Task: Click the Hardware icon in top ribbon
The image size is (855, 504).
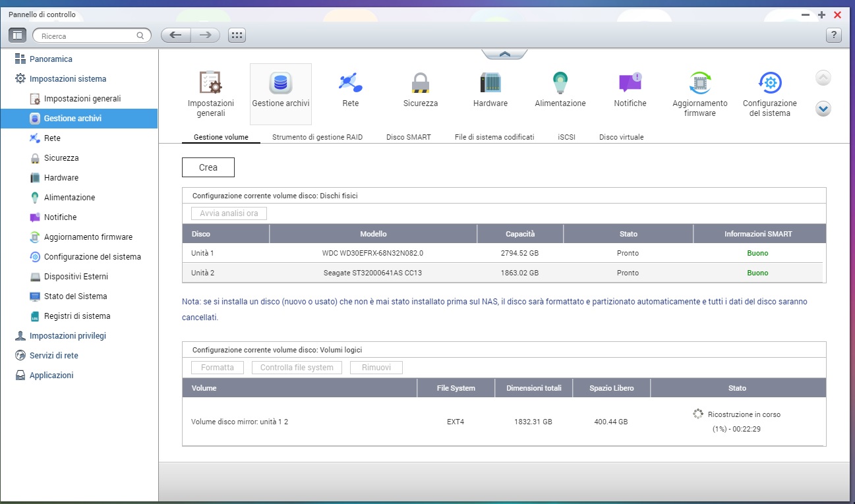Action: pos(490,84)
